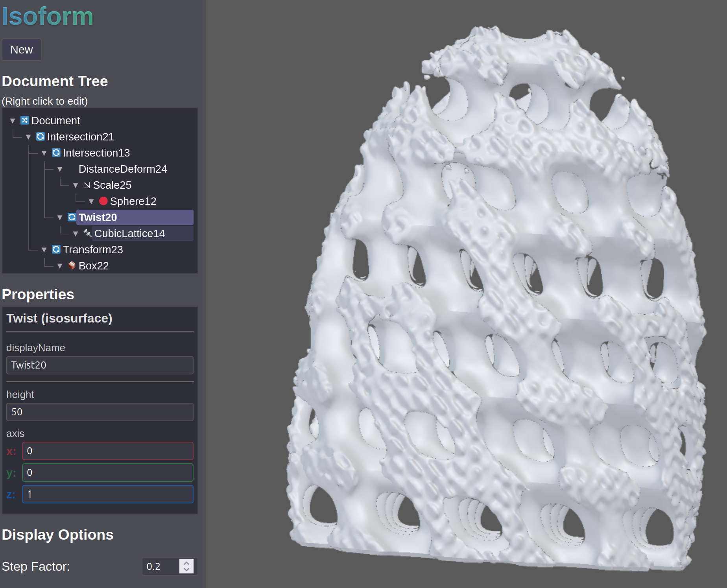The width and height of the screenshot is (727, 588).
Task: Collapse the Transform23 branch arrow
Action: coord(44,250)
